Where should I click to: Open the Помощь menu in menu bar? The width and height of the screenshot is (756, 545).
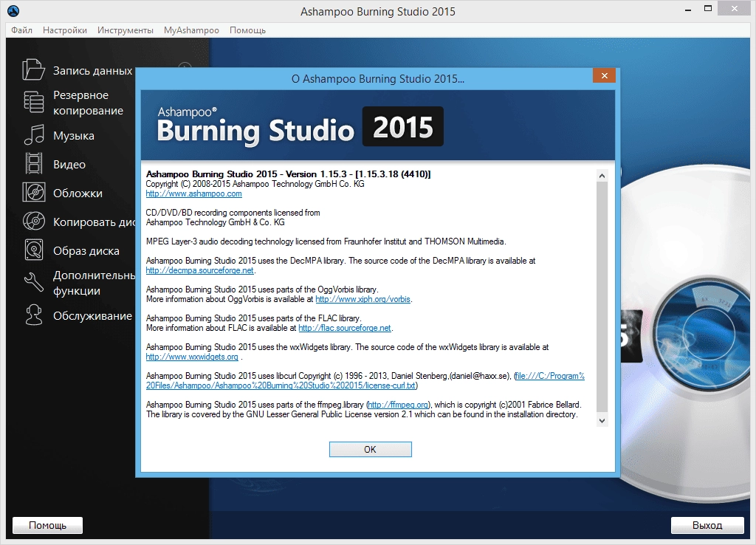click(x=247, y=30)
